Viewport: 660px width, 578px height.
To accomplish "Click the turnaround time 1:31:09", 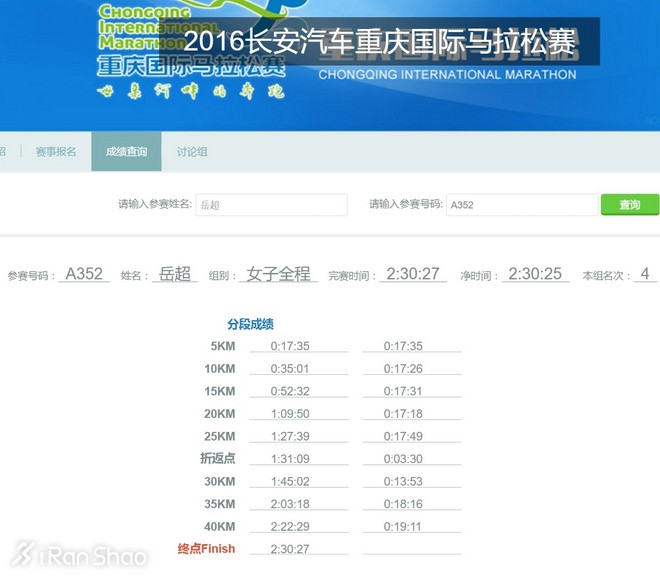I will point(290,459).
